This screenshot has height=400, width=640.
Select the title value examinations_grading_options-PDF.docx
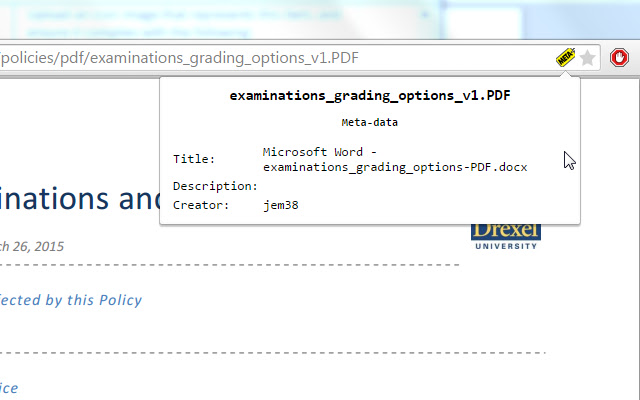tap(395, 167)
